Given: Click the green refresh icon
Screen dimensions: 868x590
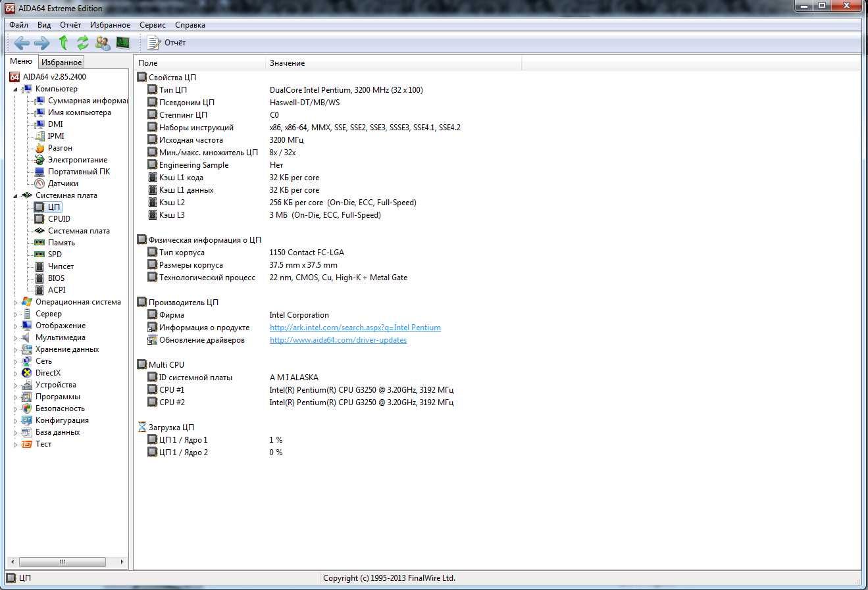Looking at the screenshot, I should [x=83, y=43].
